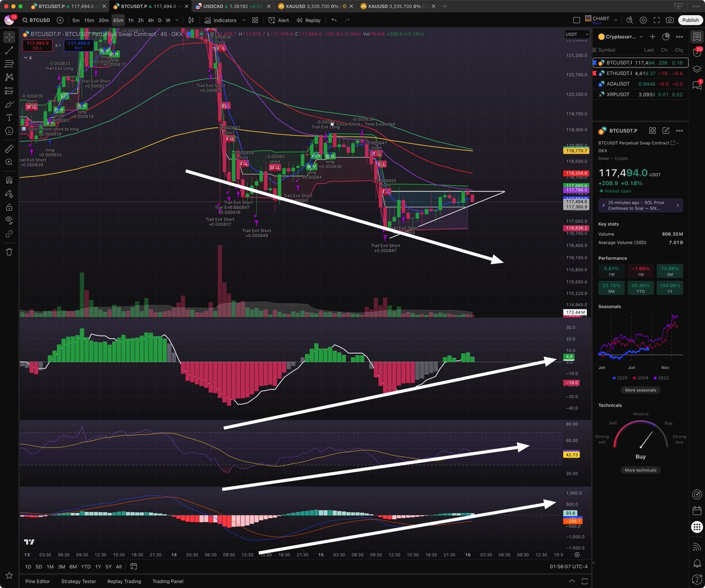Remove drawings with the trash icon
The image size is (705, 588).
(9, 251)
